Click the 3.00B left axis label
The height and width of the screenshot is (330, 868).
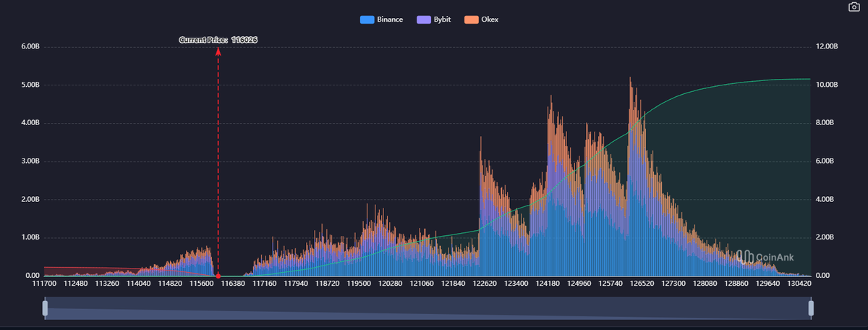click(x=30, y=161)
